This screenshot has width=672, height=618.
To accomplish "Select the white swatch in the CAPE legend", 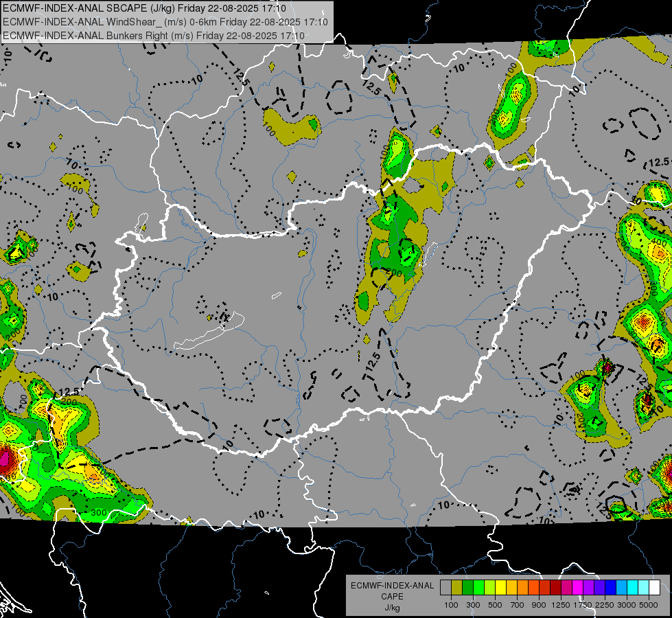I will pyautogui.click(x=655, y=588).
